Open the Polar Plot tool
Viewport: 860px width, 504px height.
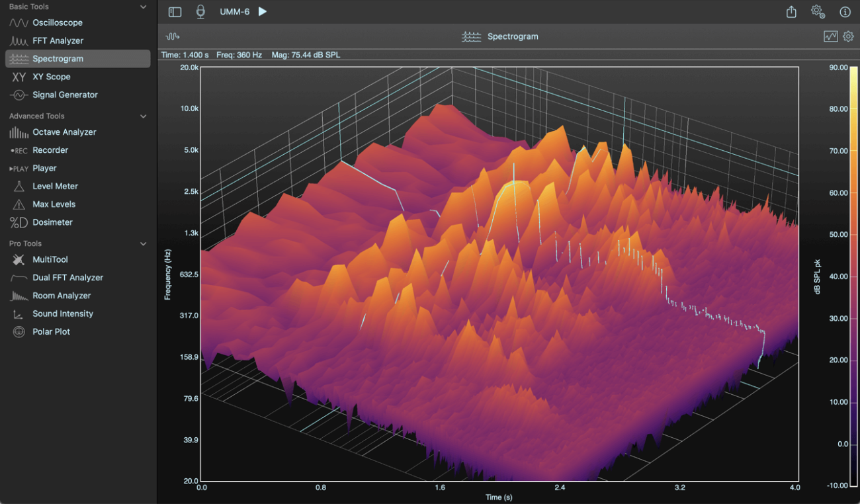point(51,332)
